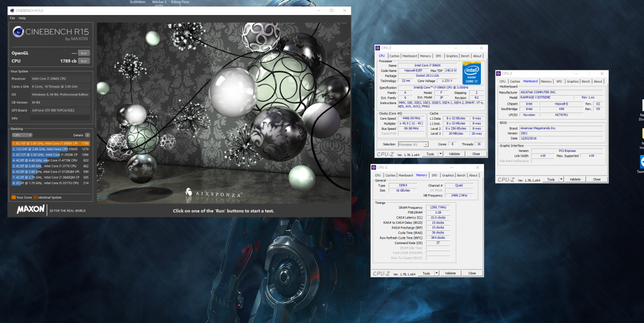This screenshot has height=323, width=644.
Task: Run the CPU benchmark
Action: (83, 61)
